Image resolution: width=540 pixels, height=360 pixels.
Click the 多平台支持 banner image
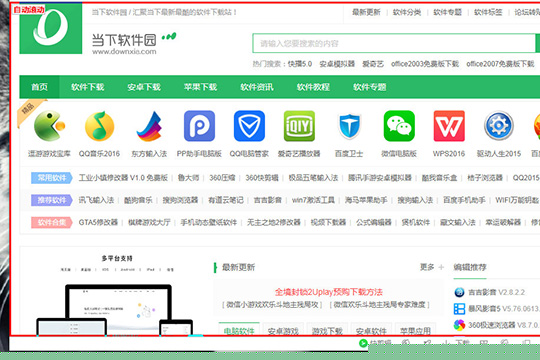pos(117,295)
